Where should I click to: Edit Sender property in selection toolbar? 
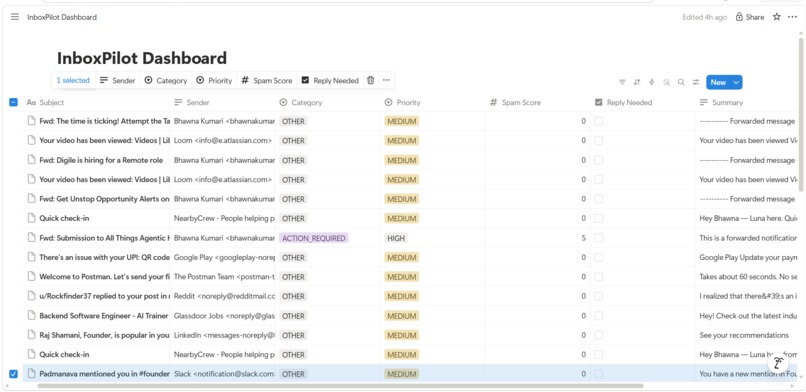click(x=118, y=80)
